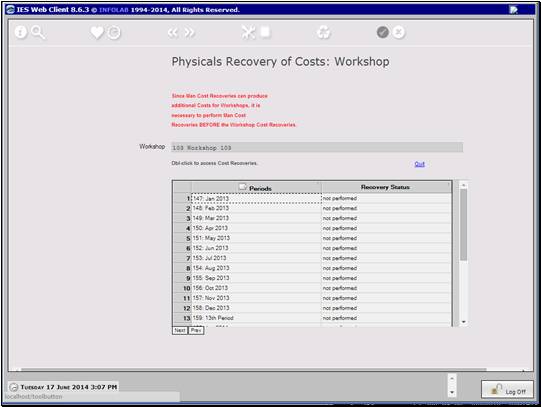Click the grid scrollbar down arrow
The image size is (541, 407).
click(464, 322)
